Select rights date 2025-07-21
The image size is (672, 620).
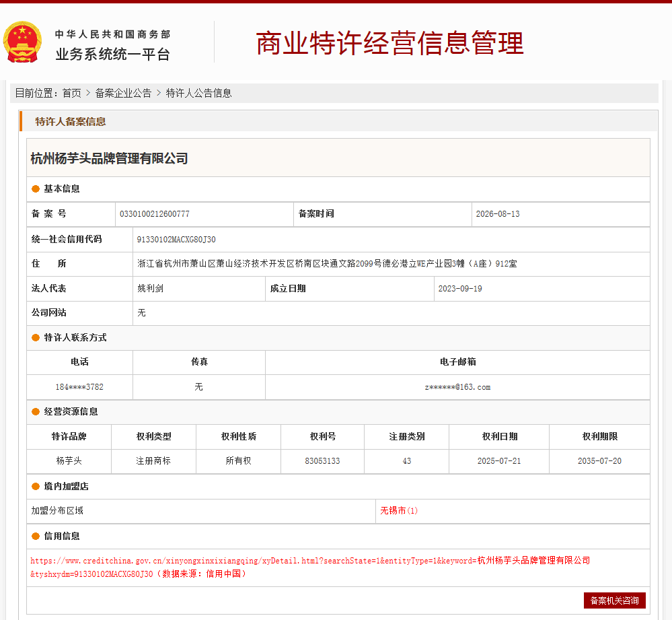pos(499,461)
